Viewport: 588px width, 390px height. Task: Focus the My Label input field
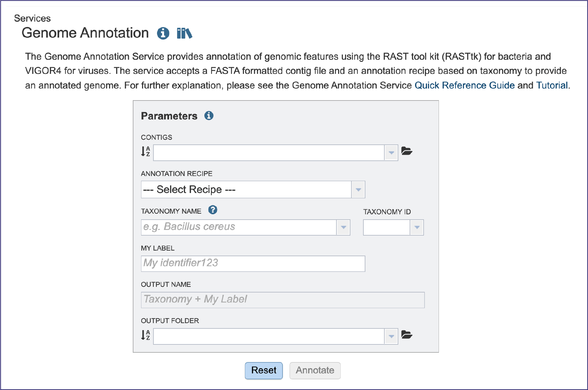point(253,264)
